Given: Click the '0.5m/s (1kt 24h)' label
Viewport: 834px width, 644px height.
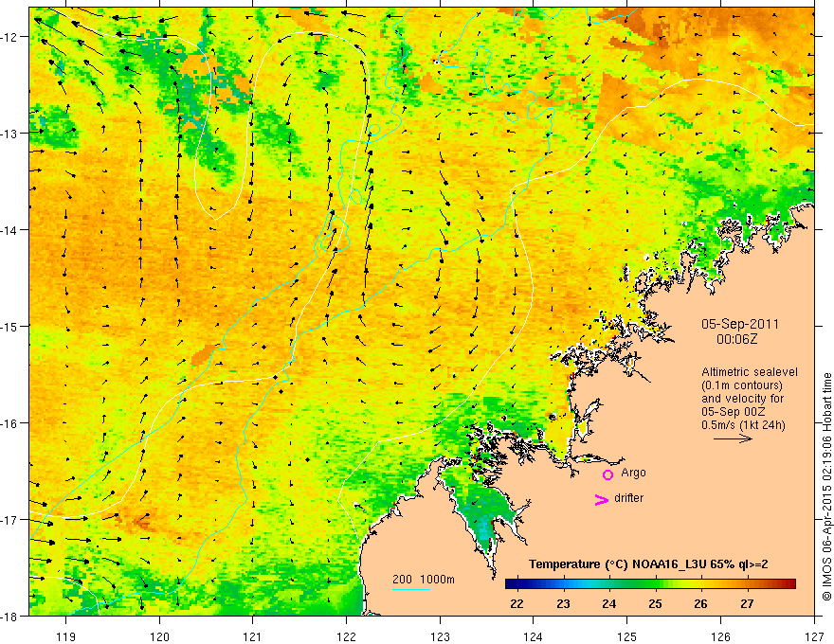Looking at the screenshot, I should [743, 425].
